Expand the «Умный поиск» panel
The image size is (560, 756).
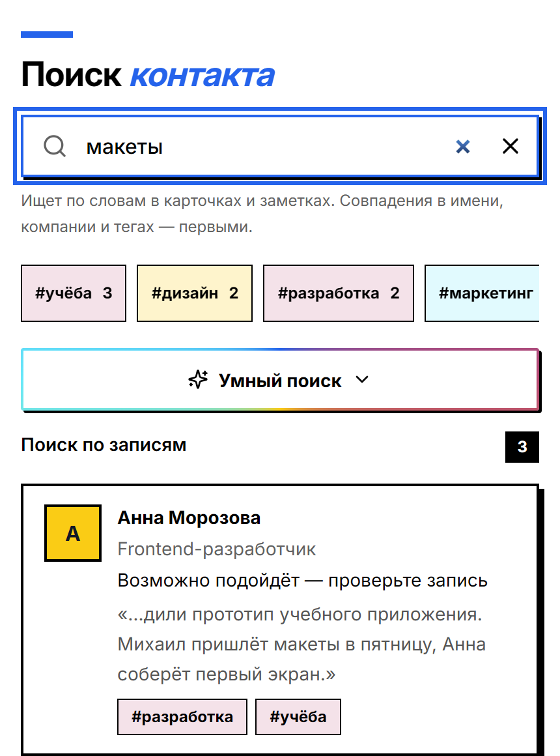[280, 380]
